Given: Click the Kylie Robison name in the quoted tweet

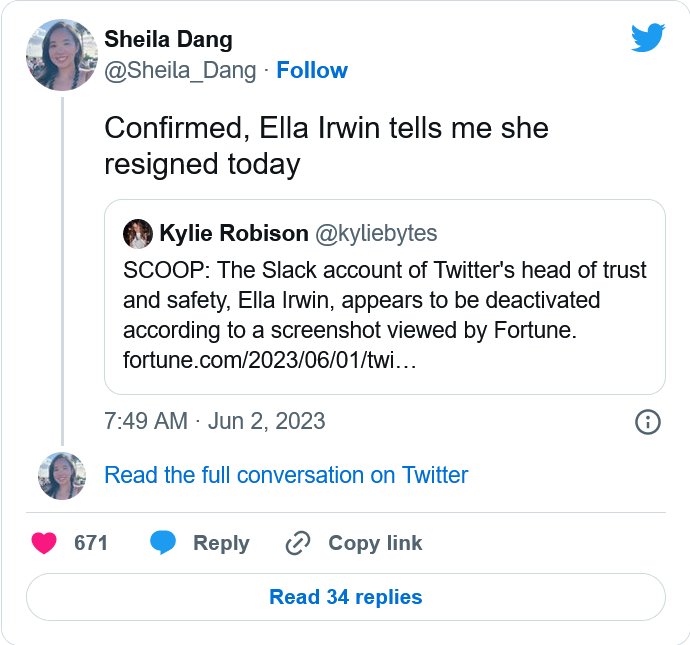Looking at the screenshot, I should click(233, 234).
